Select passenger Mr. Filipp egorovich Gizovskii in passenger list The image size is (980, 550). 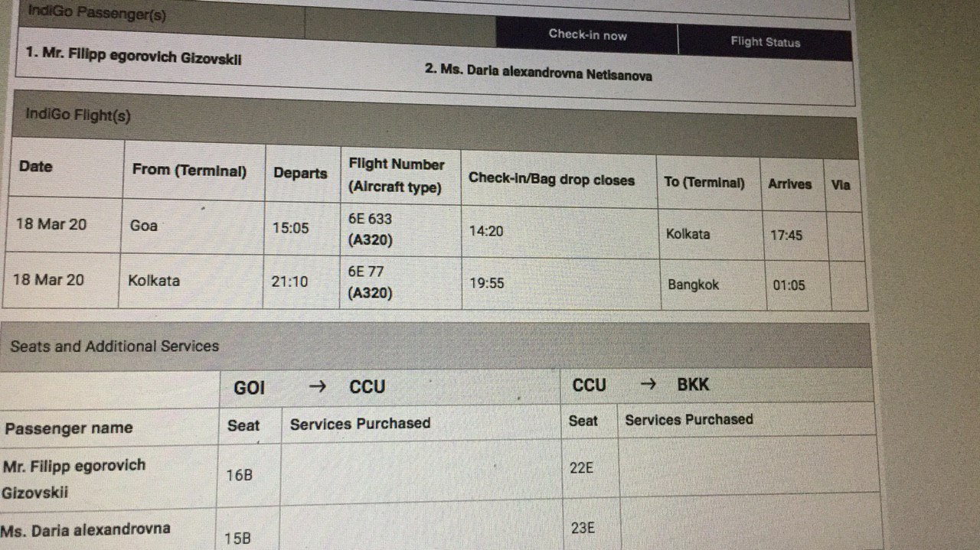pyautogui.click(x=134, y=57)
